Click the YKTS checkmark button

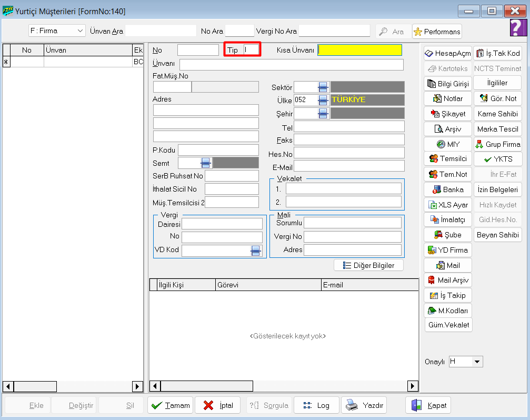tap(497, 159)
